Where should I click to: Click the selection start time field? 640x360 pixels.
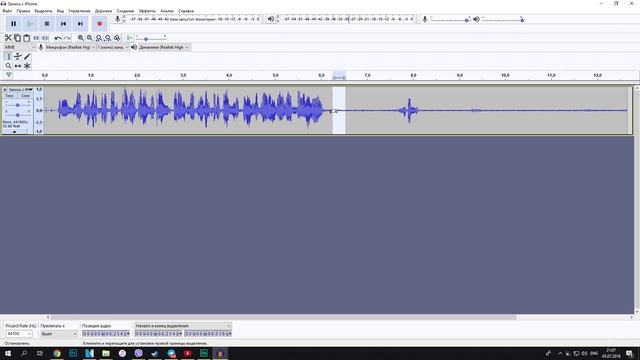click(159, 333)
